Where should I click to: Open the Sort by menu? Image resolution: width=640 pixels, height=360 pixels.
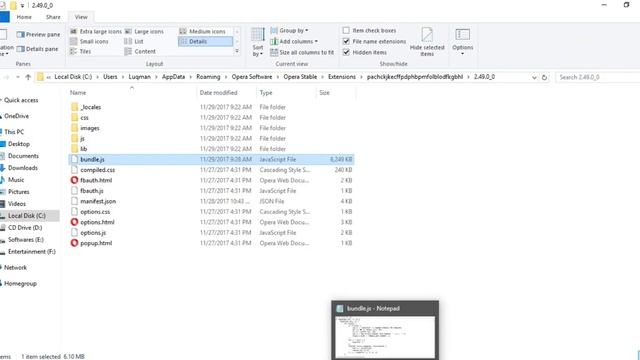(x=258, y=42)
